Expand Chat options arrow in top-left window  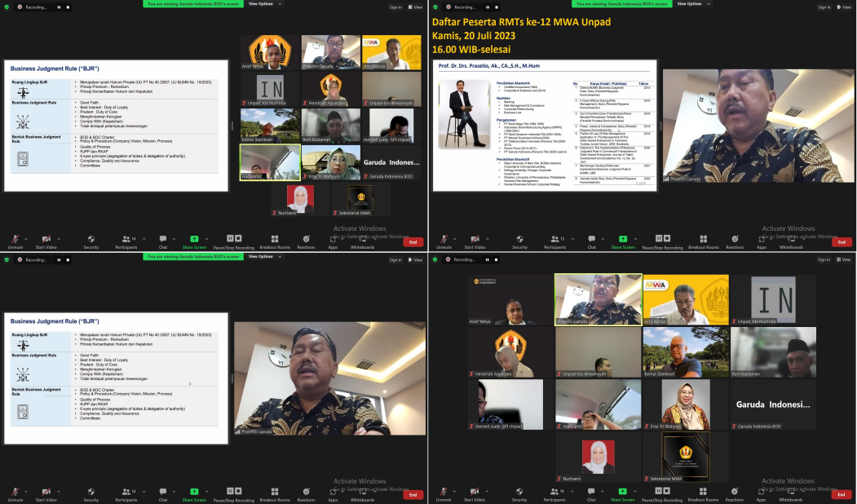click(x=174, y=239)
